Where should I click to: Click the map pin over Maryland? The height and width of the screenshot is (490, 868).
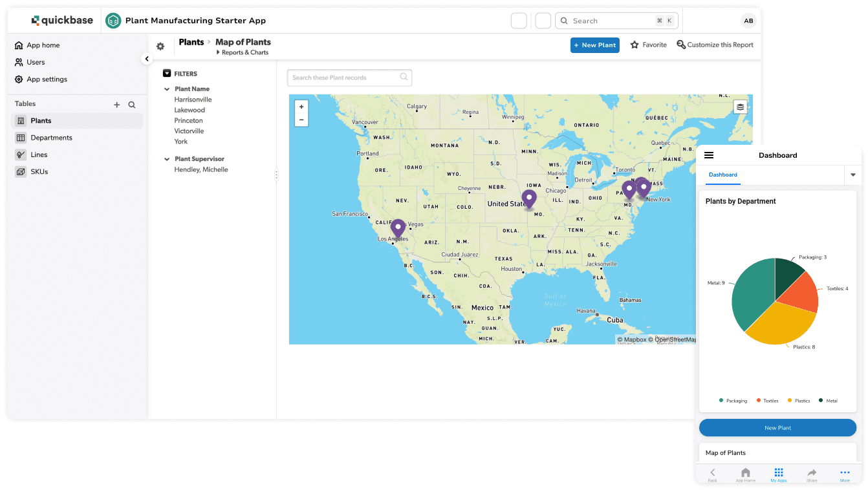(629, 189)
